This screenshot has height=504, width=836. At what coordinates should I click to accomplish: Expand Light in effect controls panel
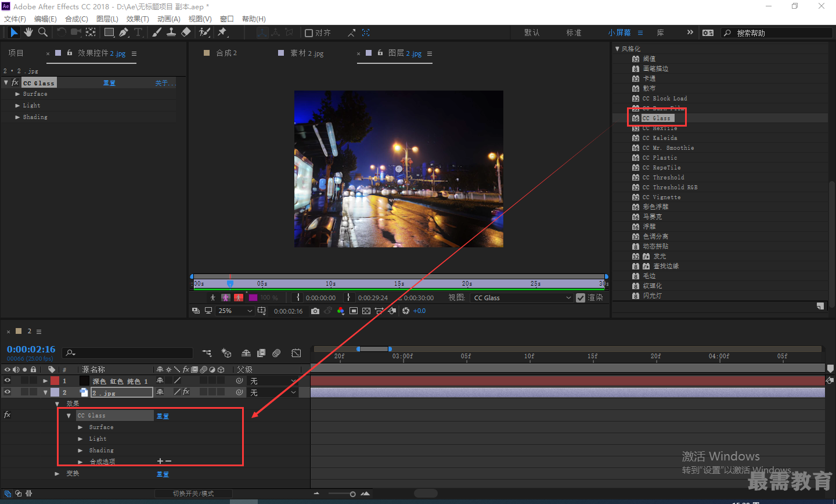tap(17, 106)
